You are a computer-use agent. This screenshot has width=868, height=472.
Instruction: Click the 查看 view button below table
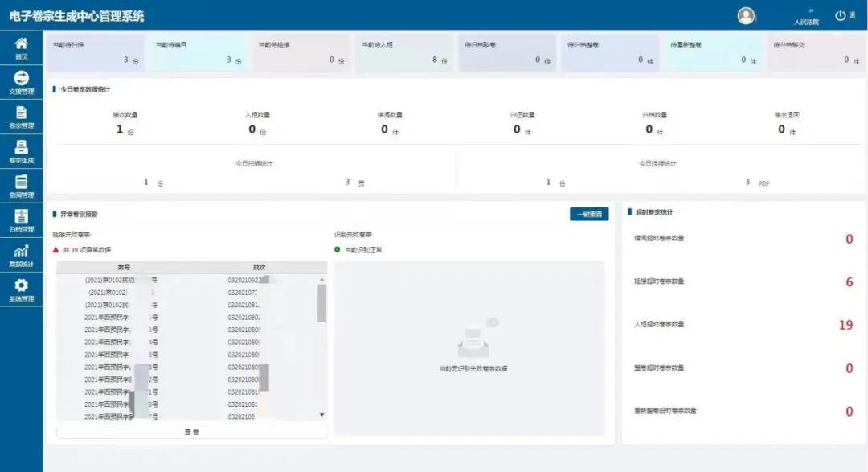(191, 432)
